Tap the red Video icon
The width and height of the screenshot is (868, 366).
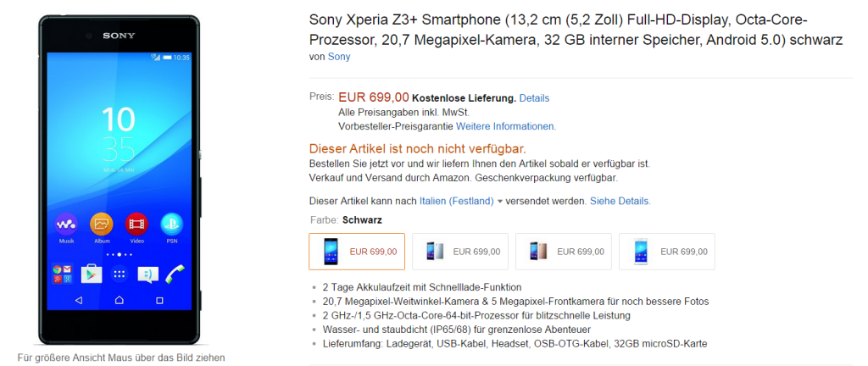tap(136, 224)
